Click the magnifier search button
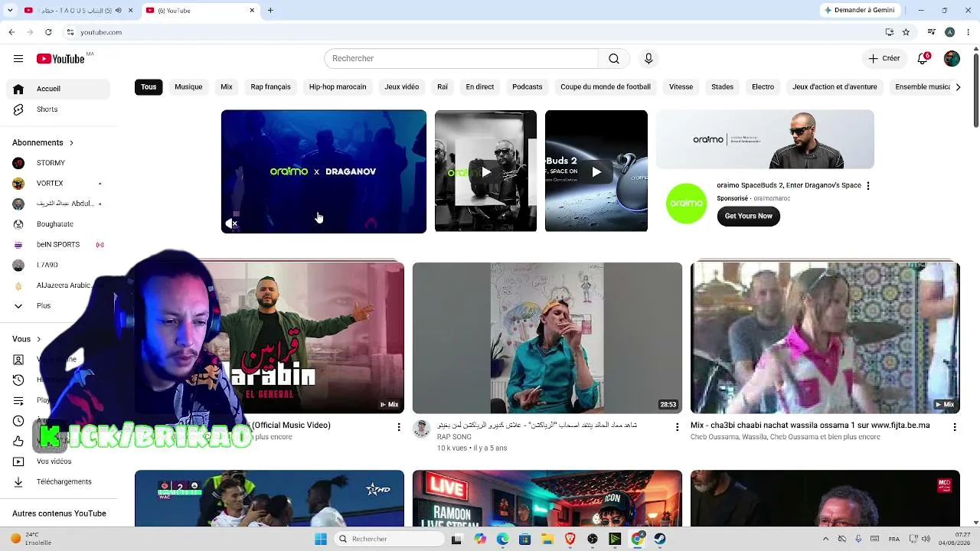The width and height of the screenshot is (980, 551). coord(614,59)
